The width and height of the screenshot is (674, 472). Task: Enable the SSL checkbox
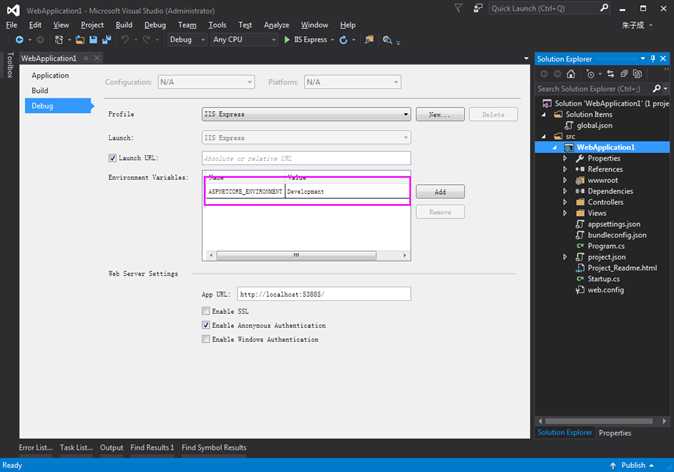pos(206,311)
